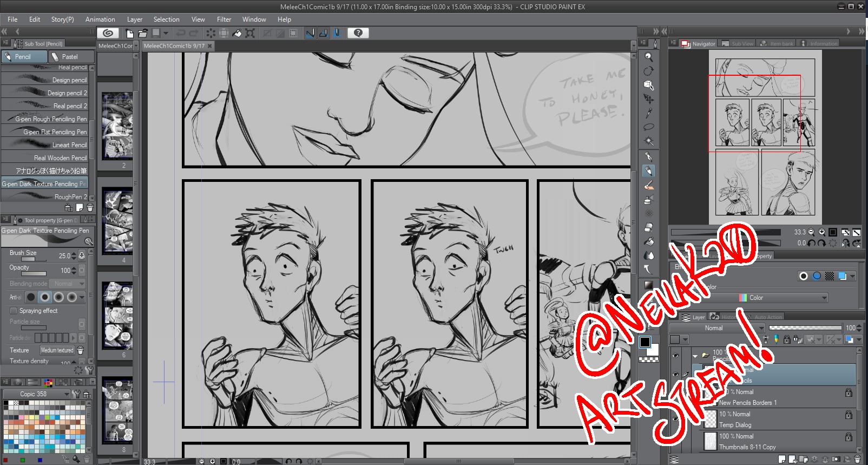Create a new canvas via New icon

point(130,33)
